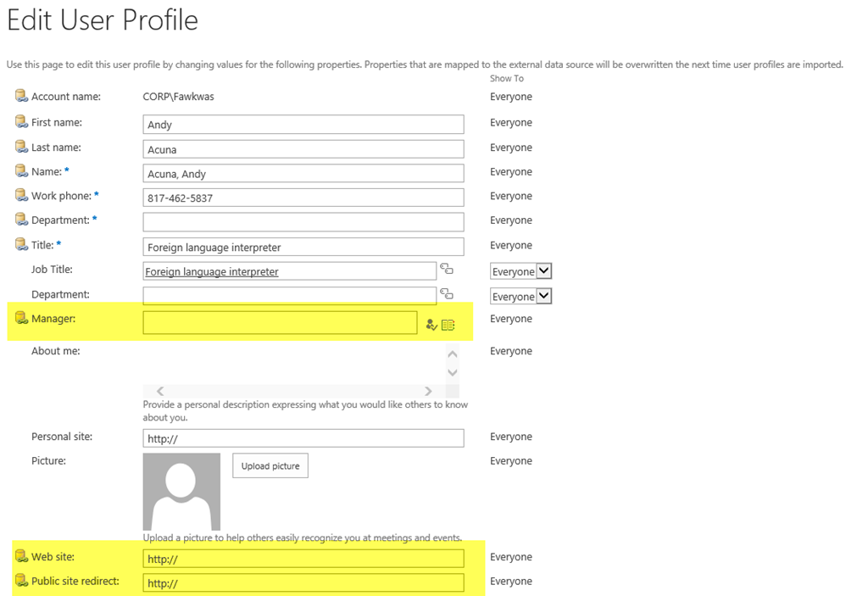This screenshot has width=868, height=596.
Task: Click the Foreign language interpreter Job Title term
Action: pyautogui.click(x=212, y=271)
